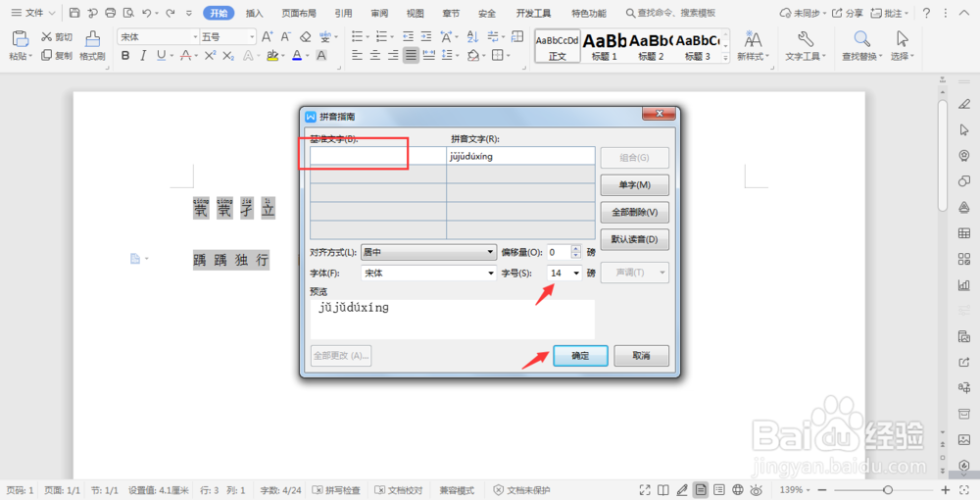Click the 全部删除(V) button
The height and width of the screenshot is (500, 980).
[x=635, y=212]
